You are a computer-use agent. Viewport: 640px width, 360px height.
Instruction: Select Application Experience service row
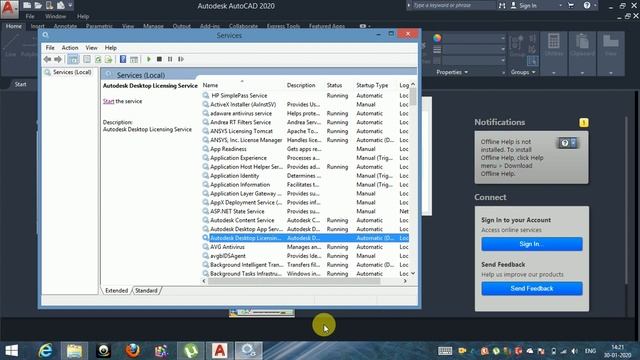[x=305, y=158]
